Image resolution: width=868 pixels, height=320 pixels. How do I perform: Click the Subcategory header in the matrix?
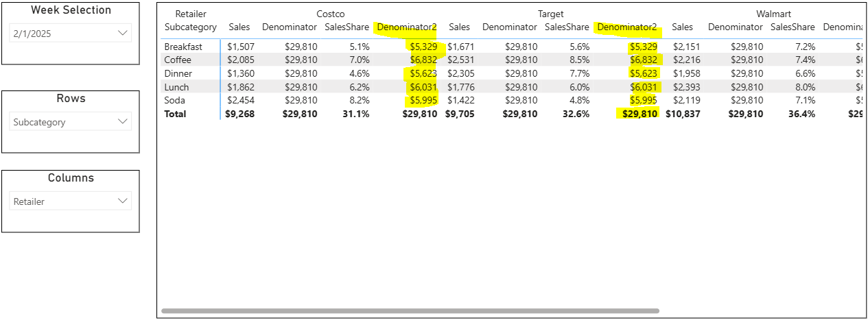coord(191,27)
